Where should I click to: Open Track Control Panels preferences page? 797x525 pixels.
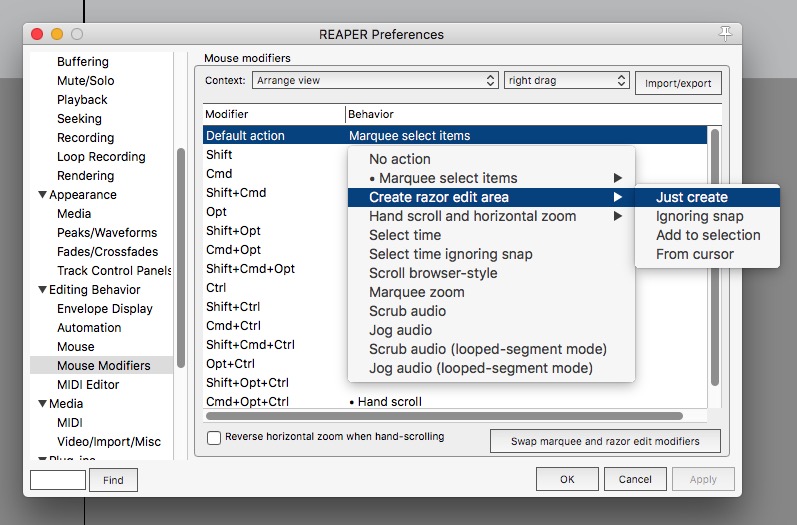point(114,270)
